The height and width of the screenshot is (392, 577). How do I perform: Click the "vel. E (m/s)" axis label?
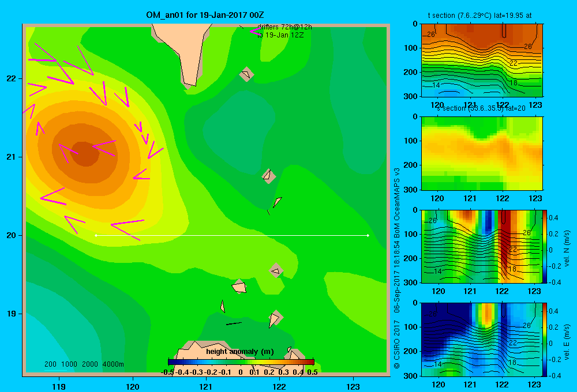567,342
